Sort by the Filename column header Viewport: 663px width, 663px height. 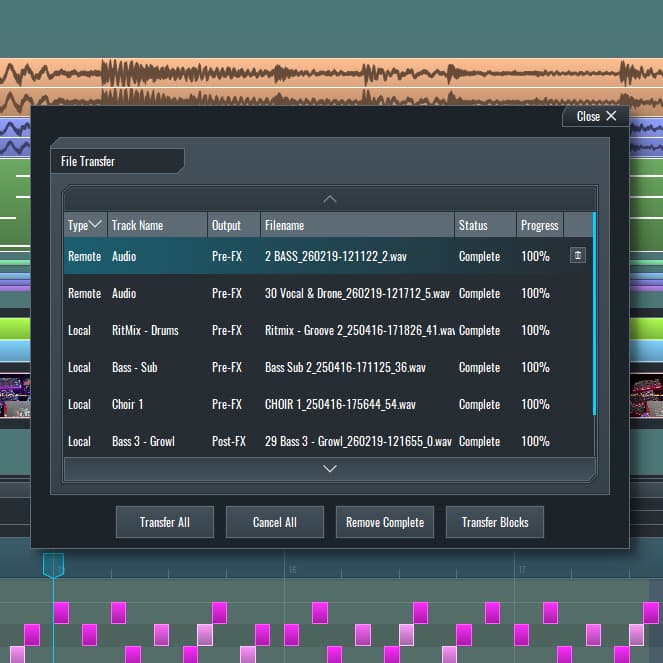[357, 225]
